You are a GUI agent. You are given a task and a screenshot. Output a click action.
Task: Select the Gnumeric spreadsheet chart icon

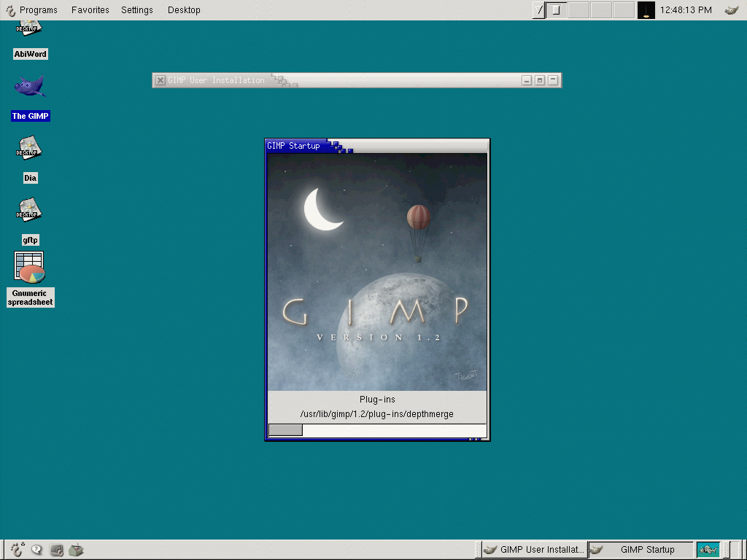click(29, 267)
